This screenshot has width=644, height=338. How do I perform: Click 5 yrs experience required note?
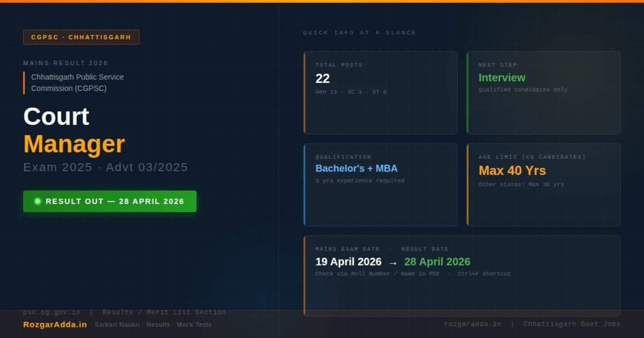point(360,181)
